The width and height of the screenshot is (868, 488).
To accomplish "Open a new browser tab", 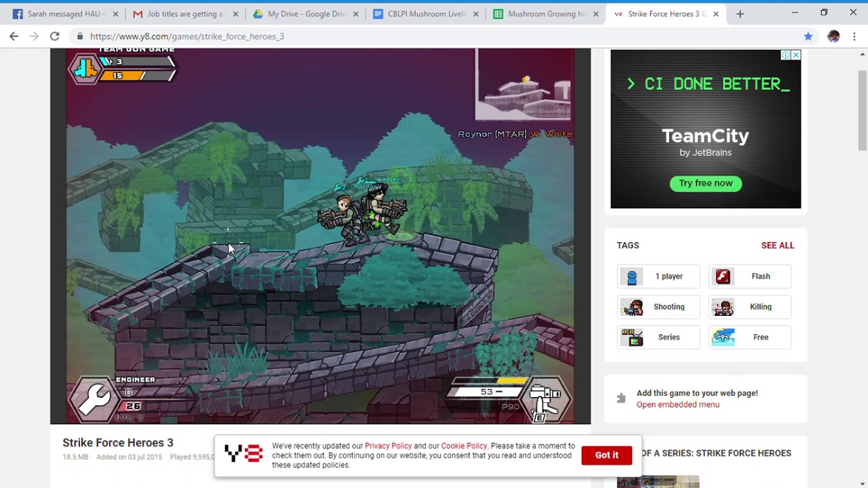I will pos(740,14).
